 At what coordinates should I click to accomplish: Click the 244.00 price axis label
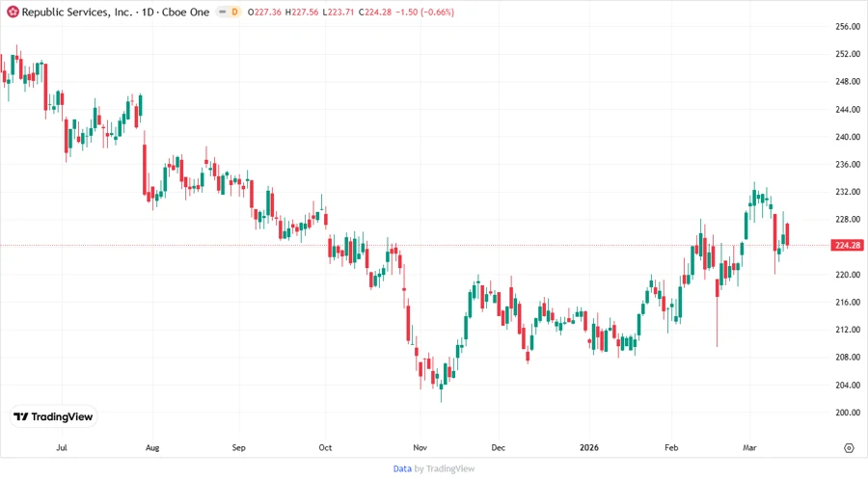848,110
